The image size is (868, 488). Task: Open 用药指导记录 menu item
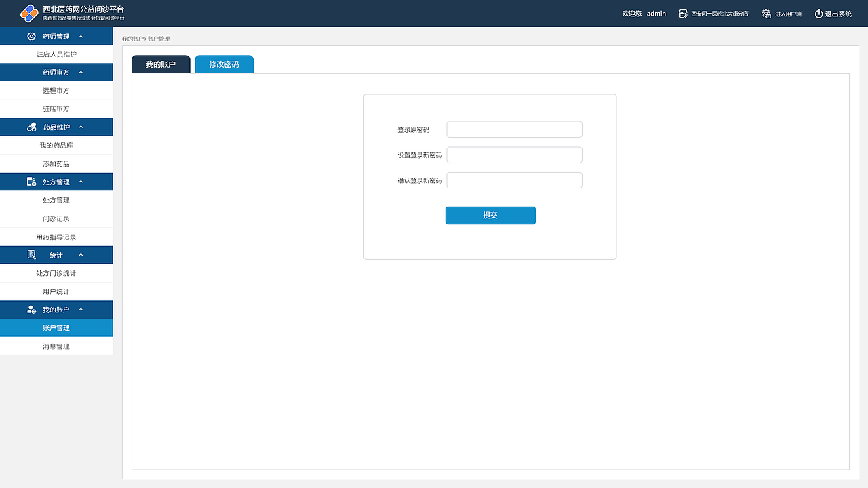click(56, 237)
